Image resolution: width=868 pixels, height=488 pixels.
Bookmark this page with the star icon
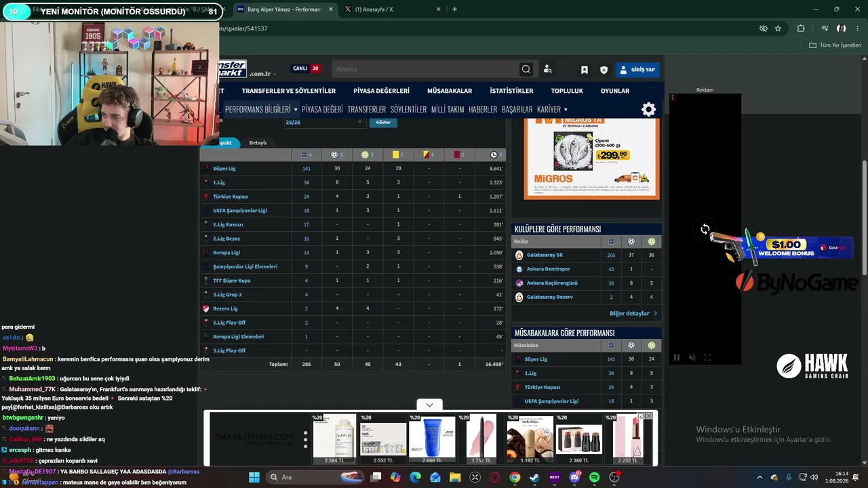tap(778, 28)
